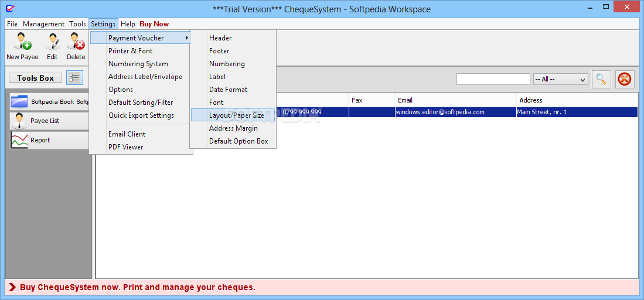Click the Delete payee icon
Viewport: 644px width, 300px height.
76,42
